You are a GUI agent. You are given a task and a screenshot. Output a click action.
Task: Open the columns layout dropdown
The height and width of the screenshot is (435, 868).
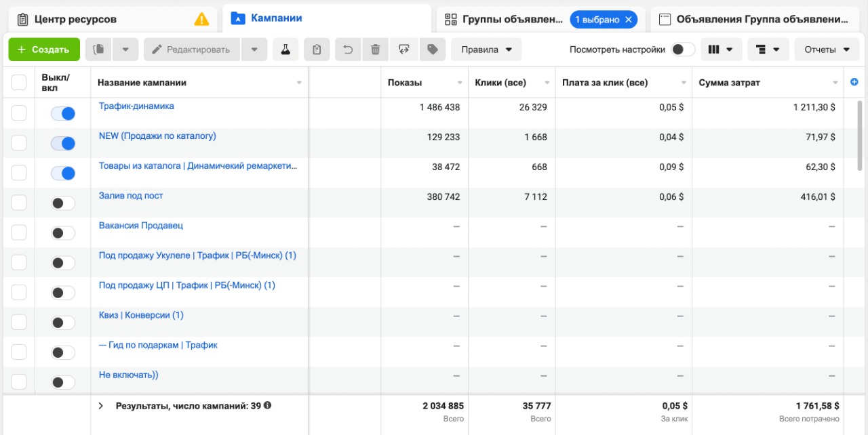[720, 49]
